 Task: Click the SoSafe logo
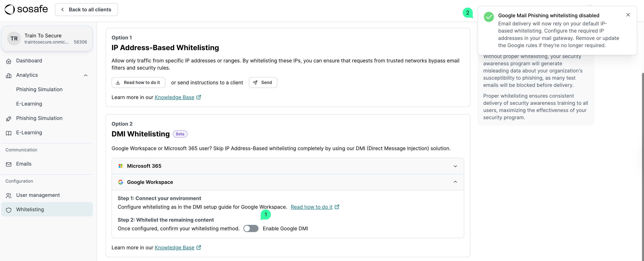tap(26, 10)
